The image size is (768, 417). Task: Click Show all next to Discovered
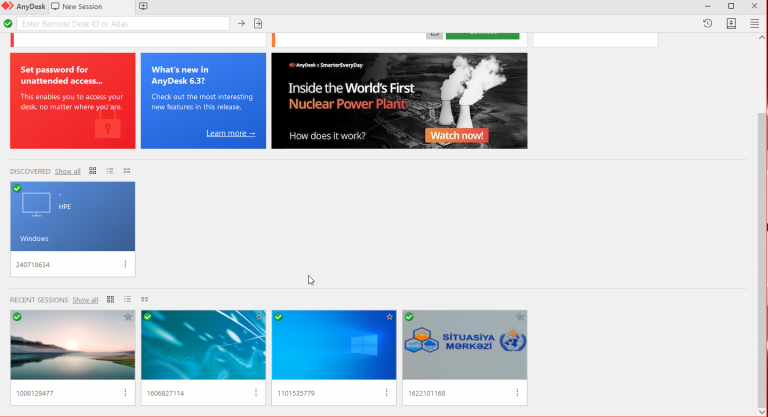click(x=68, y=172)
